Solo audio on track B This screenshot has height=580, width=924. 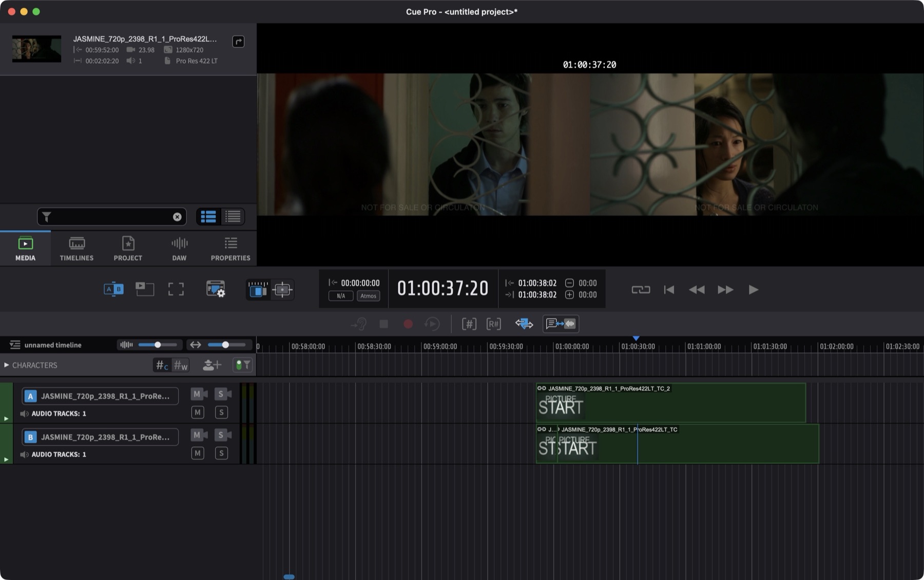[x=221, y=453]
